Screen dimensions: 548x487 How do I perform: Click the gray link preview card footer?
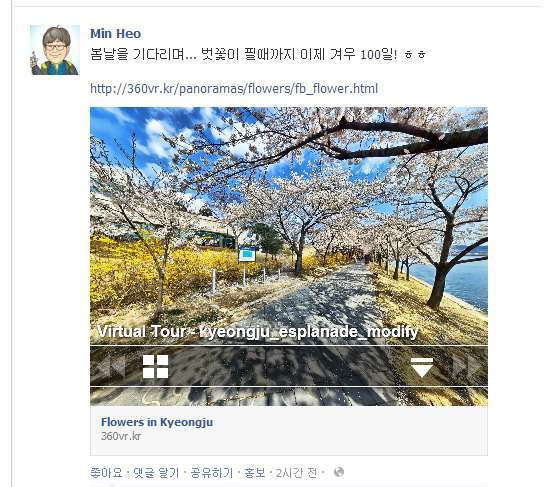tap(289, 430)
